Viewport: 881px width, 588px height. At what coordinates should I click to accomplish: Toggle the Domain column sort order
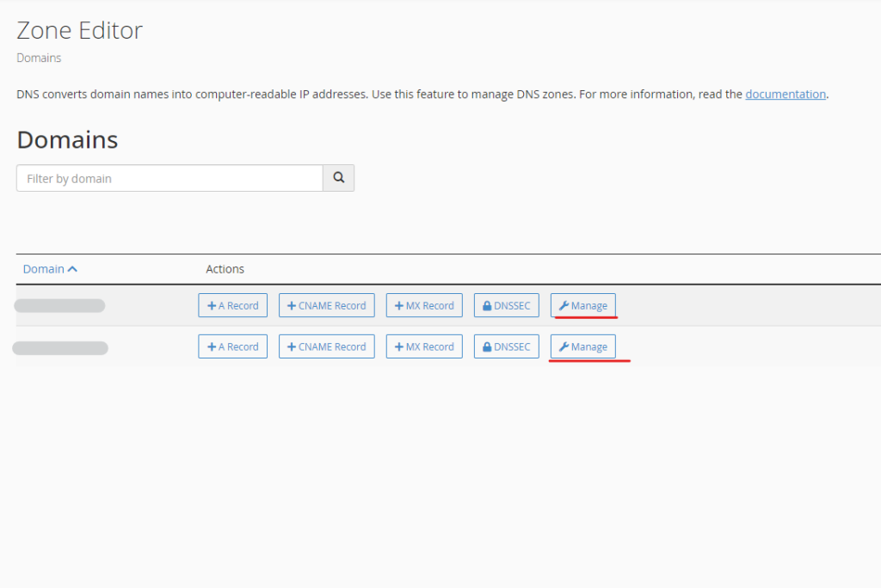tap(43, 268)
